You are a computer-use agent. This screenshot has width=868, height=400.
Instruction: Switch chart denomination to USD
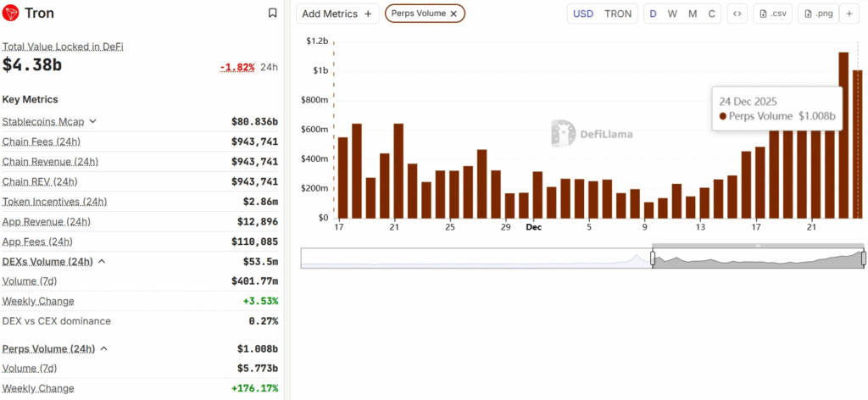click(x=583, y=14)
